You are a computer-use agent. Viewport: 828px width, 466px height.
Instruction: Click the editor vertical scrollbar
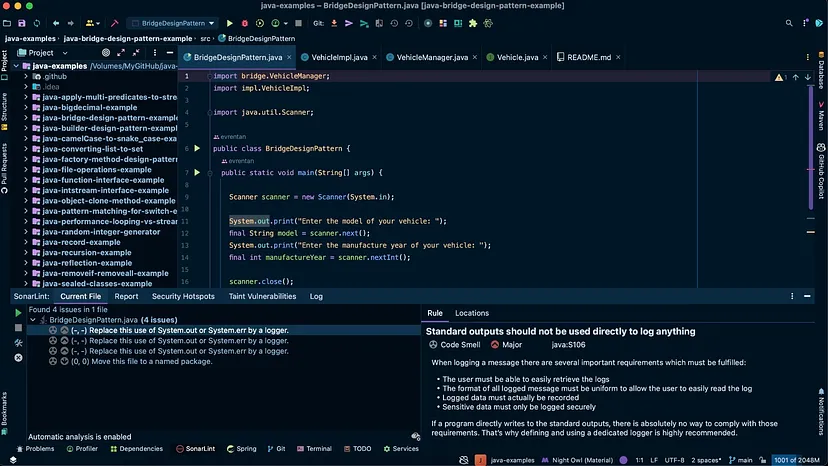coord(811,148)
